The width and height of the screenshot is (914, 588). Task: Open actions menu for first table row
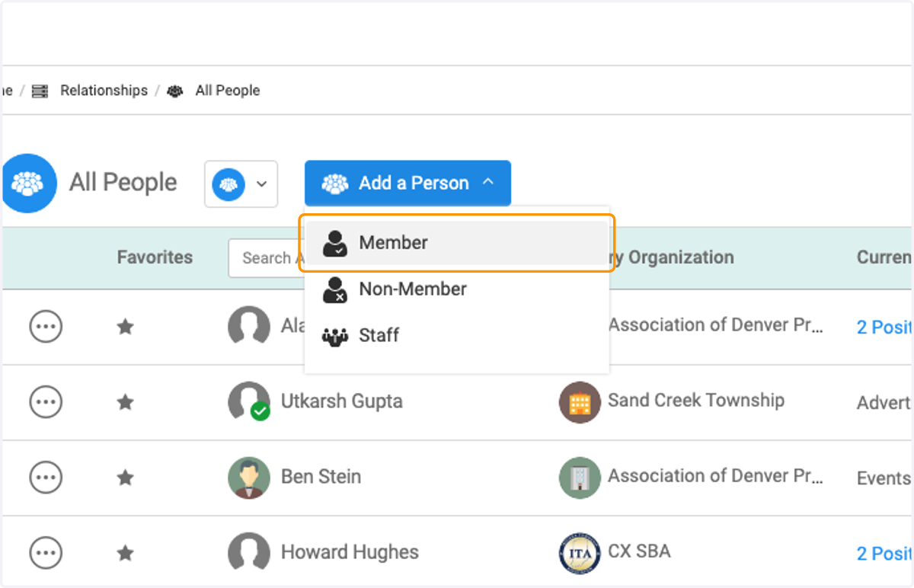point(46,327)
